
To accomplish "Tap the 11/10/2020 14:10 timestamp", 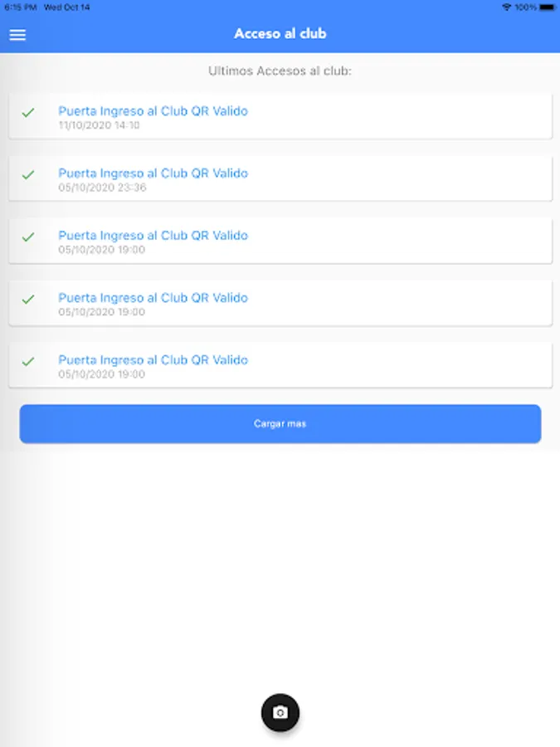I will pos(99,125).
